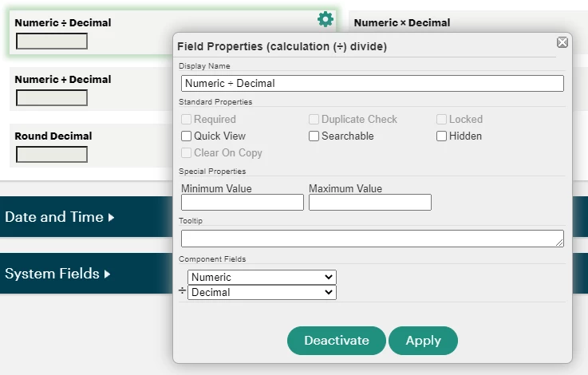Enable the Searchable checkbox
Viewport: 588px width, 375px height.
coord(314,136)
